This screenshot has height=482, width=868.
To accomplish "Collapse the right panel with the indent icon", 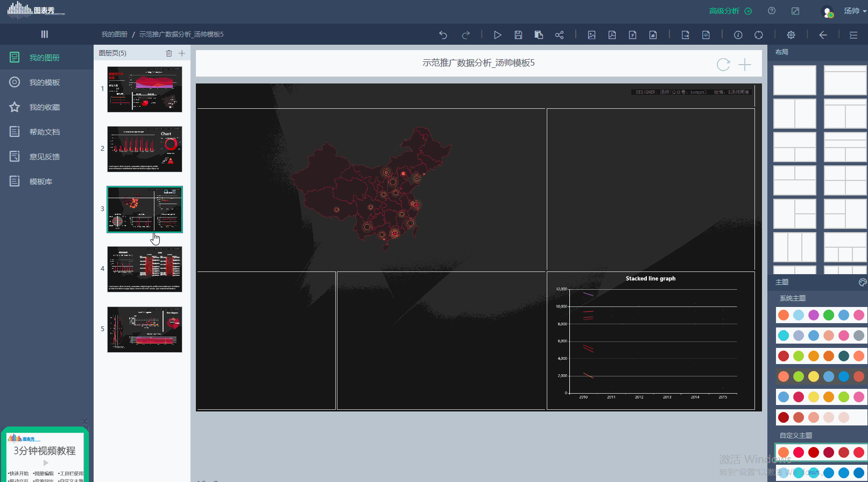I will point(853,35).
